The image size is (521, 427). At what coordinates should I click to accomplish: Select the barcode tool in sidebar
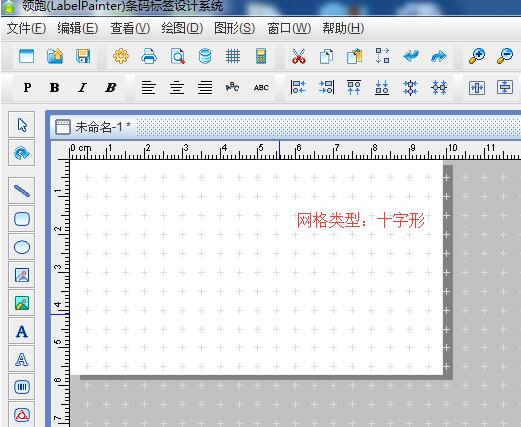pos(22,387)
